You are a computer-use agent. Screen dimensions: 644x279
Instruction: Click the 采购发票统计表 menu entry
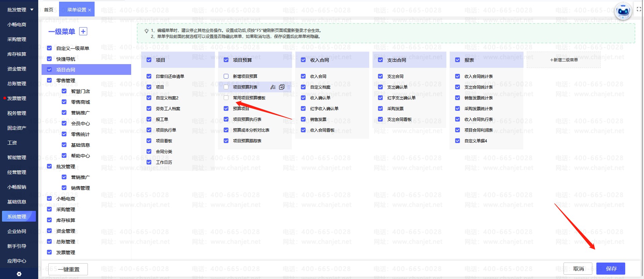click(479, 109)
